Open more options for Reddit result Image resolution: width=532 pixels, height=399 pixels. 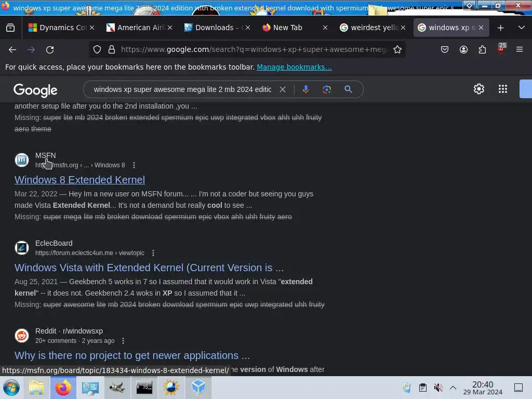[123, 341]
